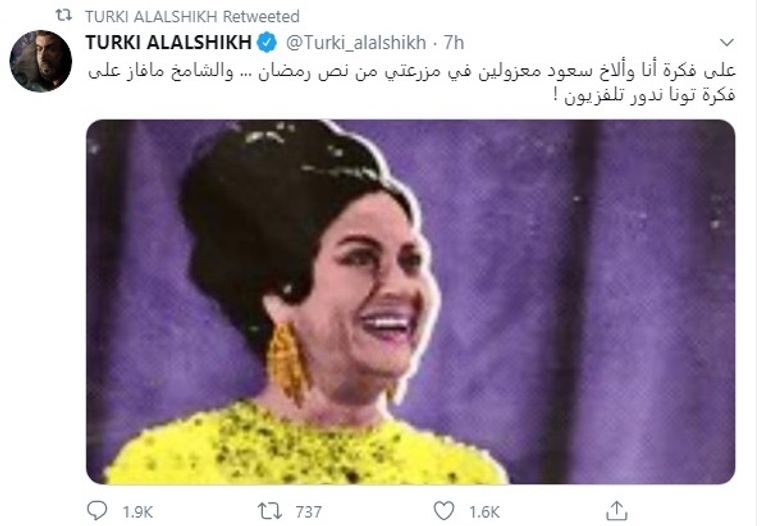The image size is (768, 526).
Task: Click the gold earring in the tweet photo
Action: [x=288, y=362]
